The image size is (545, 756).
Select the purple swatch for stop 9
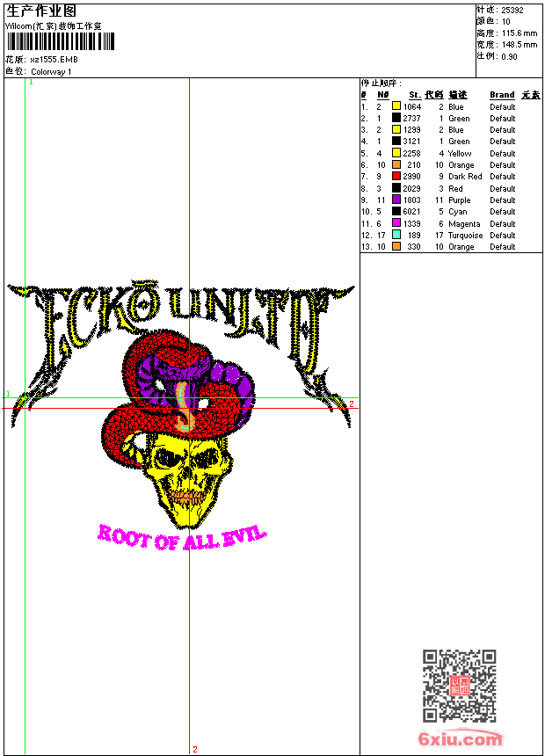click(x=396, y=200)
